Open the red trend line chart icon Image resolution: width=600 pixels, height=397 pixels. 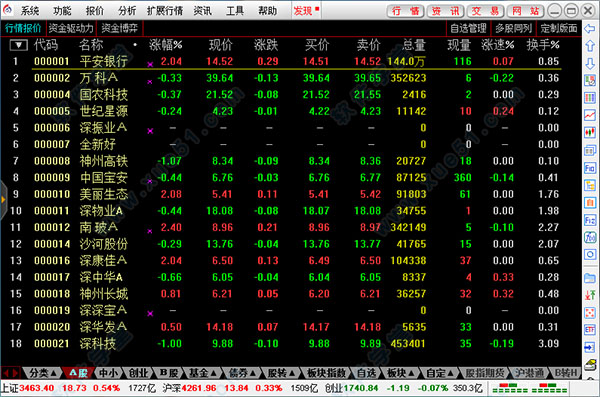(x=590, y=115)
